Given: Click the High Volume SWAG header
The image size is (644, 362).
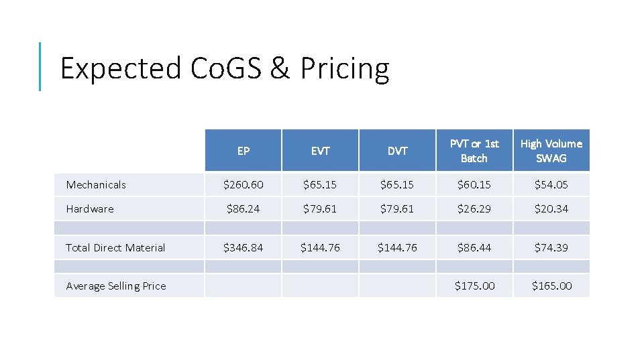Looking at the screenshot, I should (551, 151).
